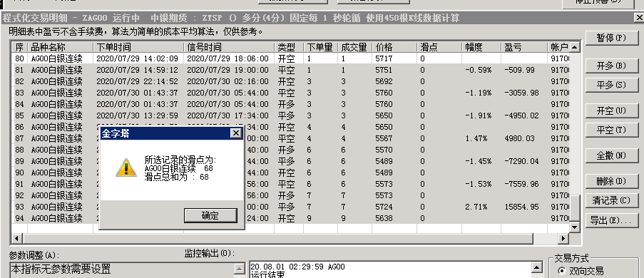Image resolution: width=644 pixels, height=278 pixels.
Task: Close the 金字塔 dialog with its X button
Action: [236, 133]
